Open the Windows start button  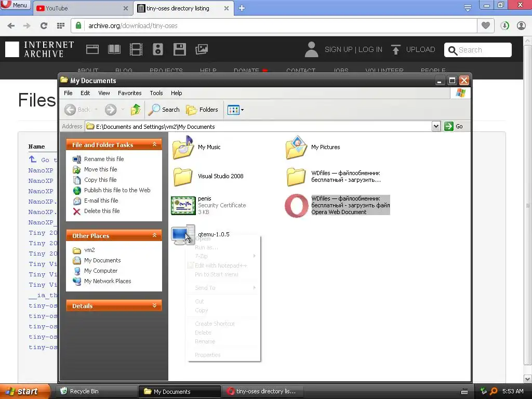(25, 391)
